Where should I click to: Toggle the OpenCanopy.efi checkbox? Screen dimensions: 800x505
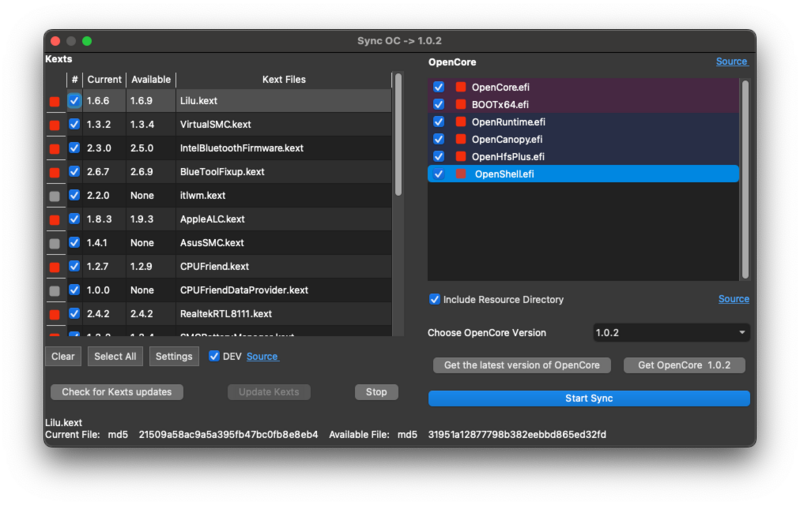(438, 139)
